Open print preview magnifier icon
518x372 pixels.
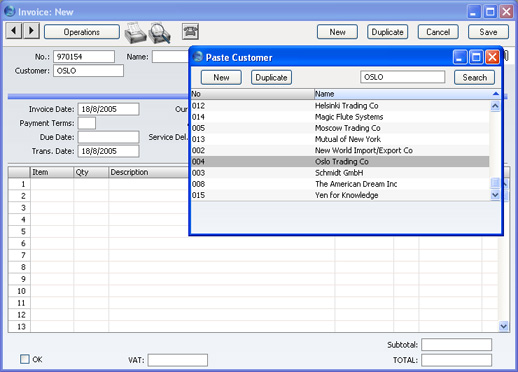pyautogui.click(x=160, y=33)
